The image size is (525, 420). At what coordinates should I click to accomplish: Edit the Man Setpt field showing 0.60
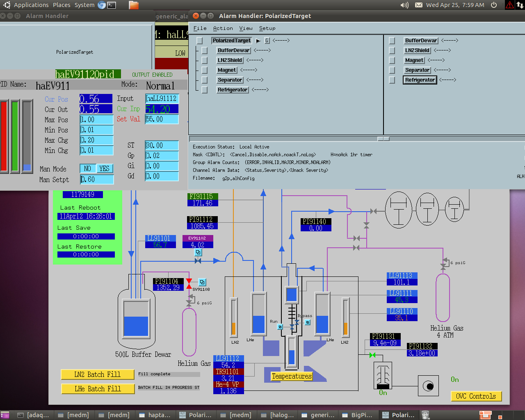pyautogui.click(x=97, y=179)
